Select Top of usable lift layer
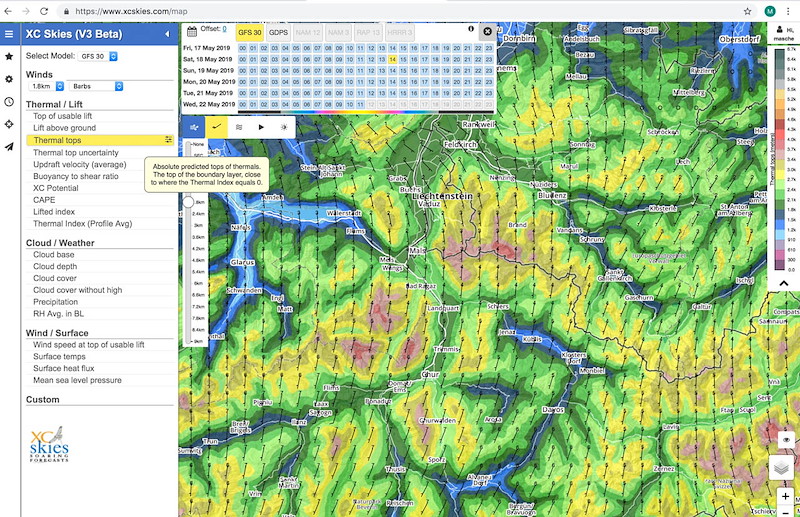Image resolution: width=800 pixels, height=517 pixels. click(63, 116)
